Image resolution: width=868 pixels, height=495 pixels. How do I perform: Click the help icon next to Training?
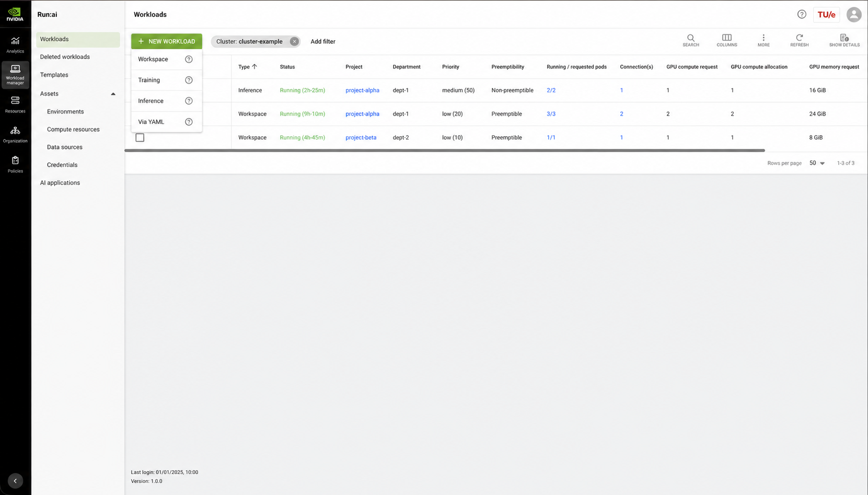click(189, 80)
